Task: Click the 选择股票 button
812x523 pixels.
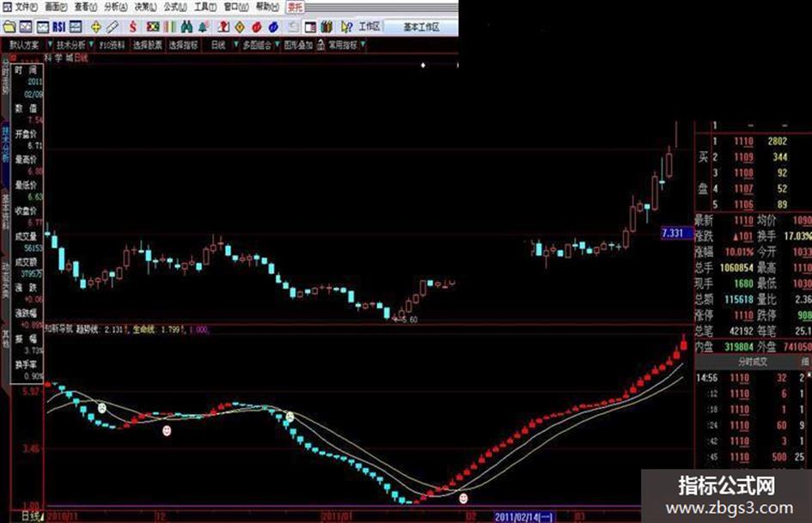Action: 148,45
